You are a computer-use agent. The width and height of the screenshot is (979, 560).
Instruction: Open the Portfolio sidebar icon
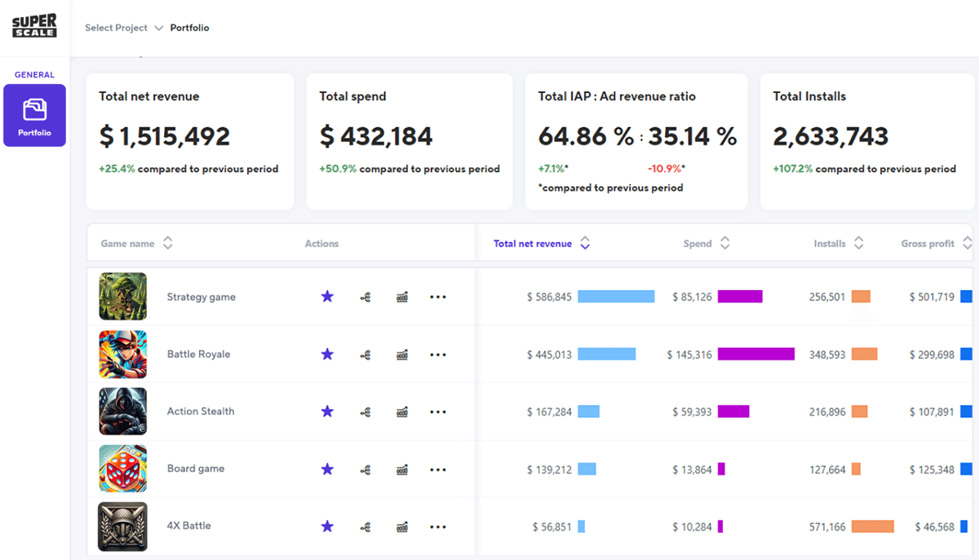coord(34,115)
